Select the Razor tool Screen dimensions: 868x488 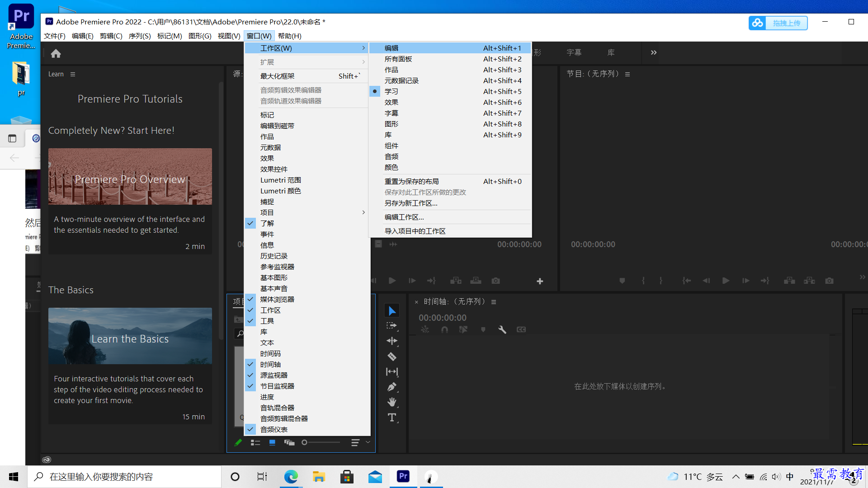click(x=392, y=357)
